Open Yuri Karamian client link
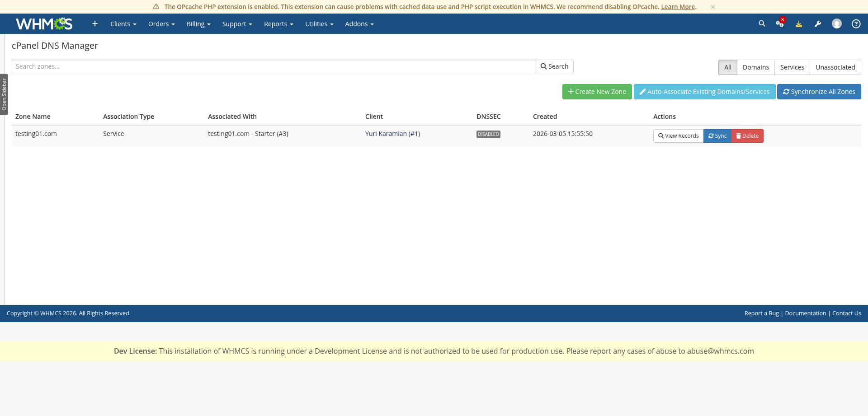Viewport: 868px width, 416px height. pos(392,134)
